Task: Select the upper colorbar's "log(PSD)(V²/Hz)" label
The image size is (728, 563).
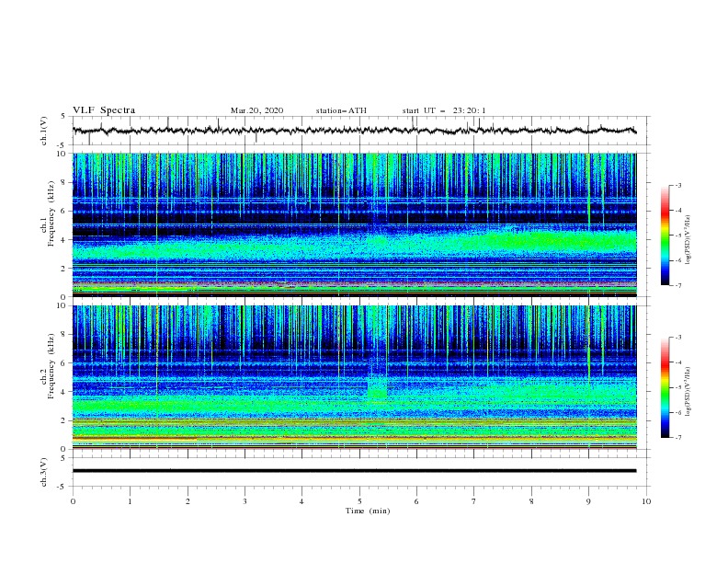Action: (x=688, y=240)
